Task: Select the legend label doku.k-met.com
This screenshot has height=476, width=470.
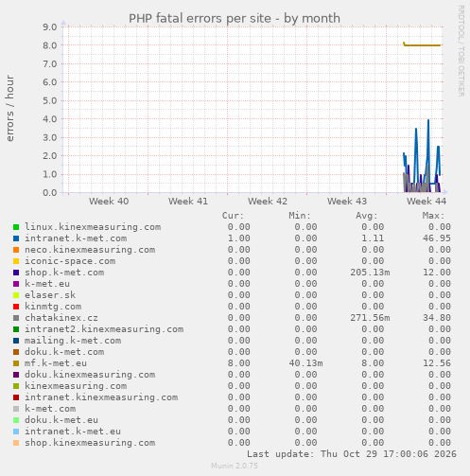Action: pos(64,352)
